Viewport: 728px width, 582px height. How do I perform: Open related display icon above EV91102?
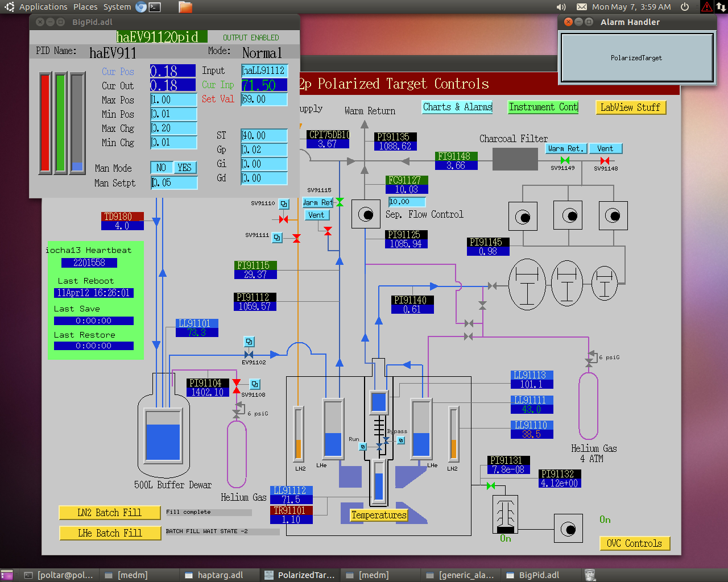(249, 342)
